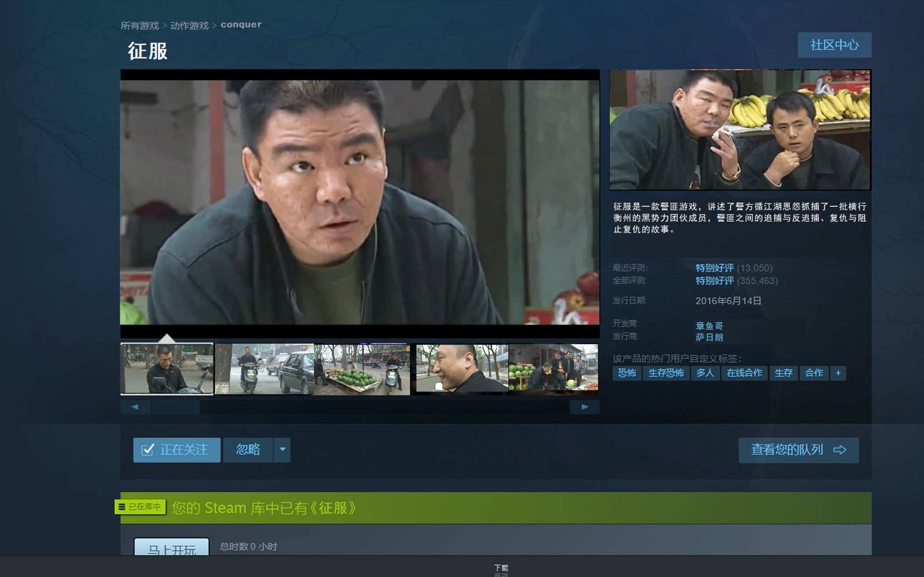Toggle the 正在关注 follow checkbox
924x577 pixels.
coord(148,450)
